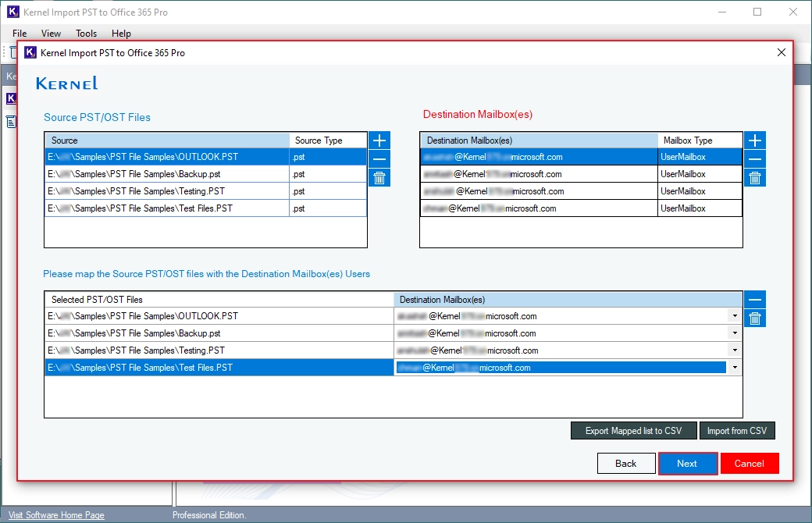
Task: Select third destination mailbox row
Action: (581, 191)
